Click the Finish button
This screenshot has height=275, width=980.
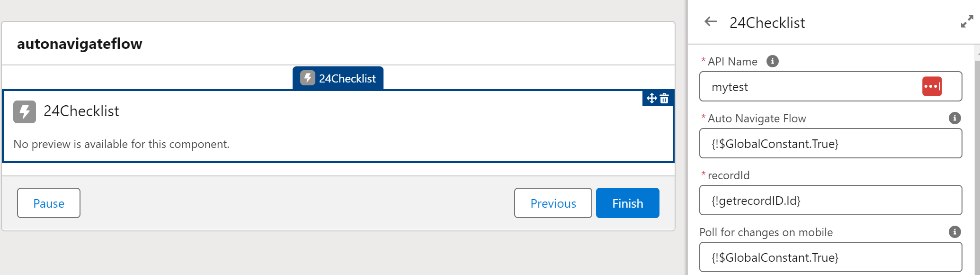click(x=627, y=203)
